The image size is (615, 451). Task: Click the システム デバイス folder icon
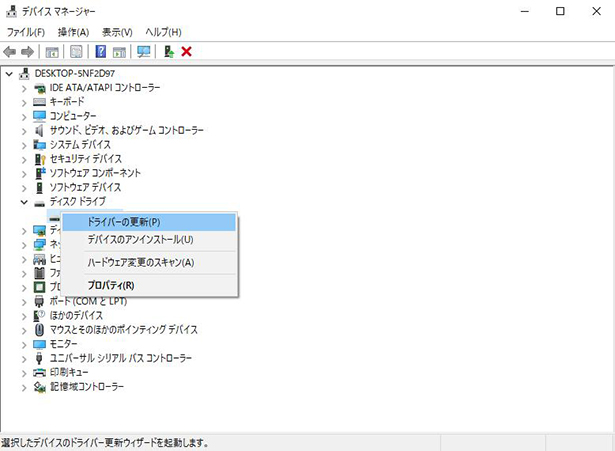pyautogui.click(x=40, y=145)
